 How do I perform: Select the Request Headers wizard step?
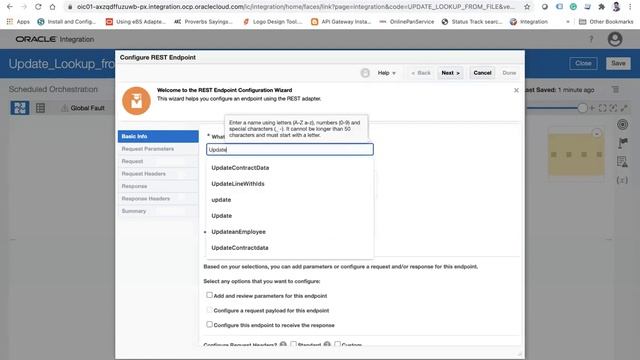tap(158, 174)
